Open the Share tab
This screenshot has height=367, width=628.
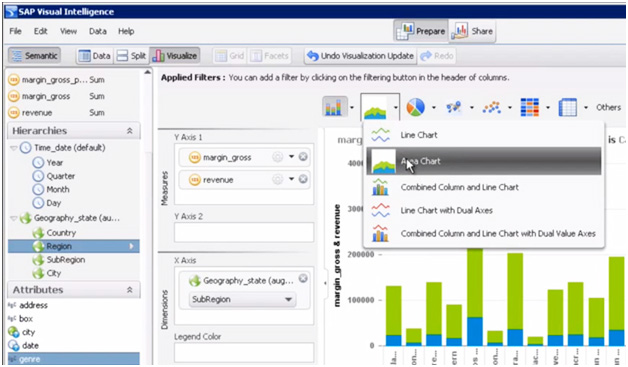click(x=473, y=31)
